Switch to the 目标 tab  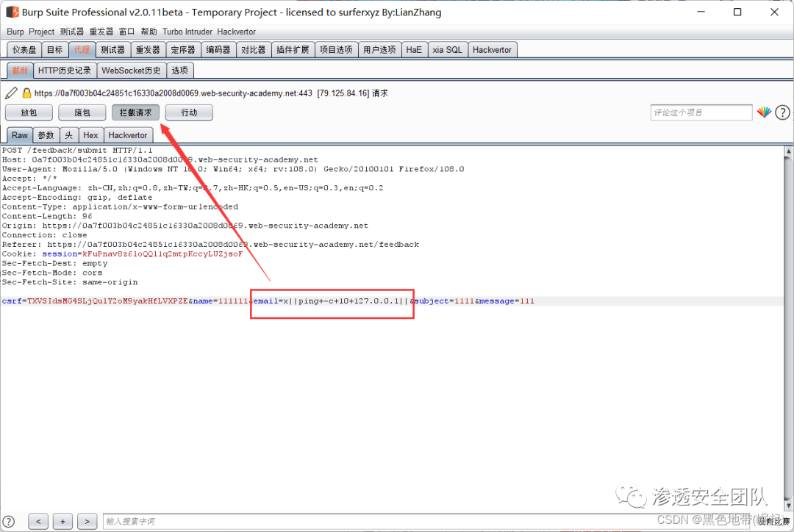tap(54, 50)
